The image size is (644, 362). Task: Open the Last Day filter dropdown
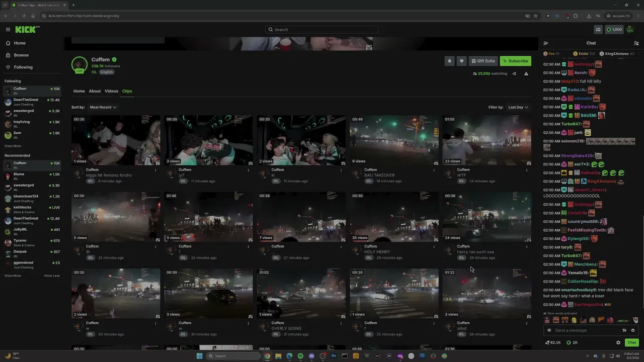point(518,107)
